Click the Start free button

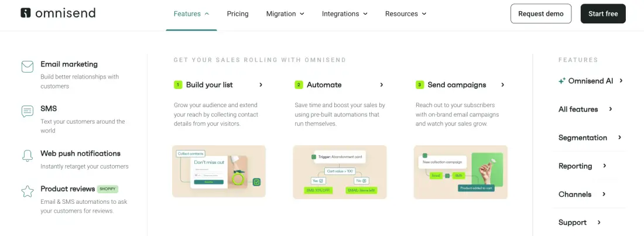[x=603, y=14]
